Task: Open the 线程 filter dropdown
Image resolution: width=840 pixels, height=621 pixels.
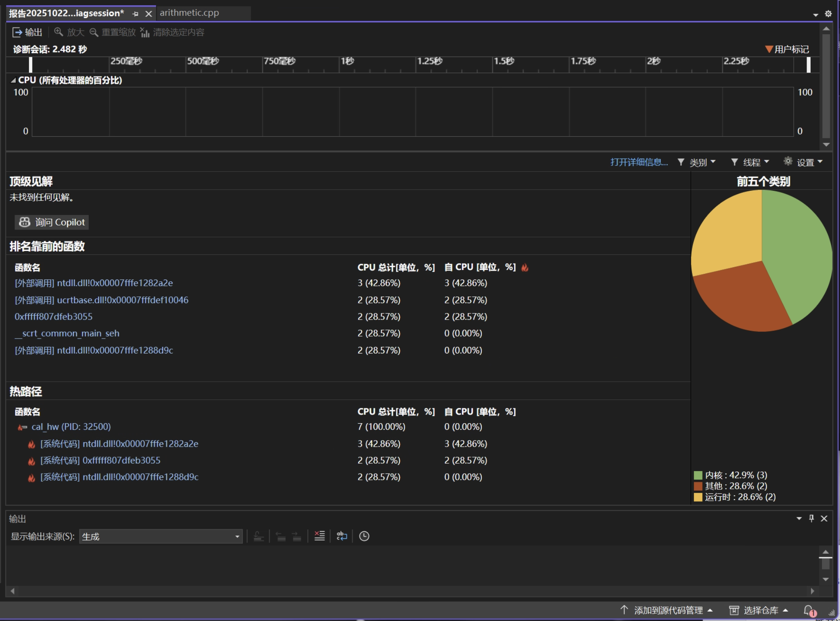Action: (x=750, y=162)
